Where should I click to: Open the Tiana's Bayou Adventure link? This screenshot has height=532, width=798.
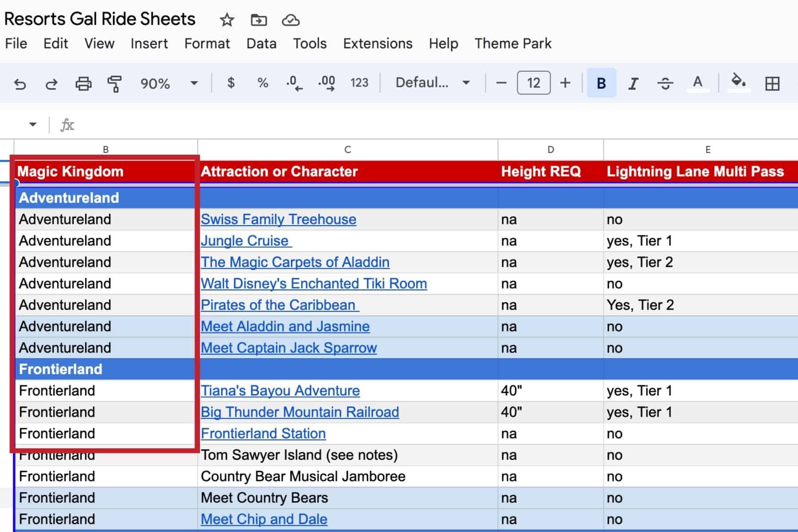click(280, 391)
